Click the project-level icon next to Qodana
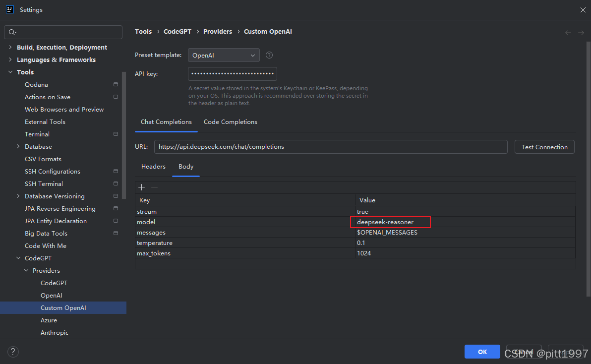Image resolution: width=591 pixels, height=364 pixels. pos(116,84)
